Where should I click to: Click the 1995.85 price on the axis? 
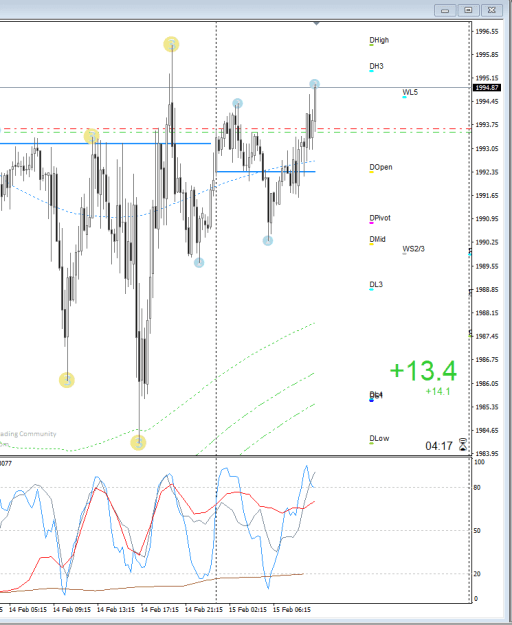pyautogui.click(x=486, y=55)
